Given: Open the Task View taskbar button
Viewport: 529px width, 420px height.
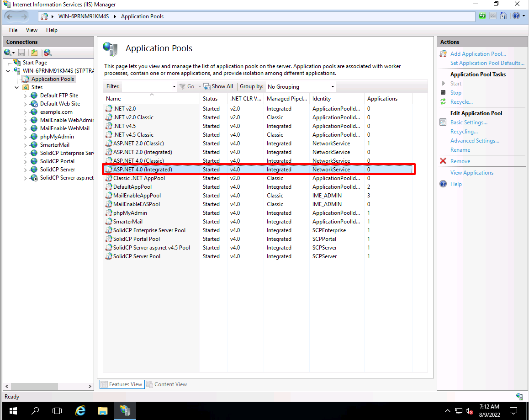Looking at the screenshot, I should (x=58, y=411).
